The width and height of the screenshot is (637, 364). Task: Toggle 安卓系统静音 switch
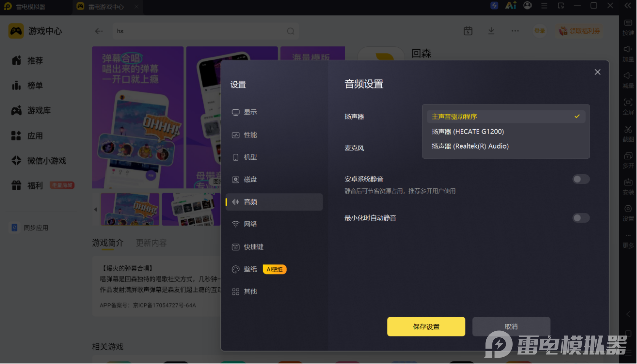tap(581, 179)
